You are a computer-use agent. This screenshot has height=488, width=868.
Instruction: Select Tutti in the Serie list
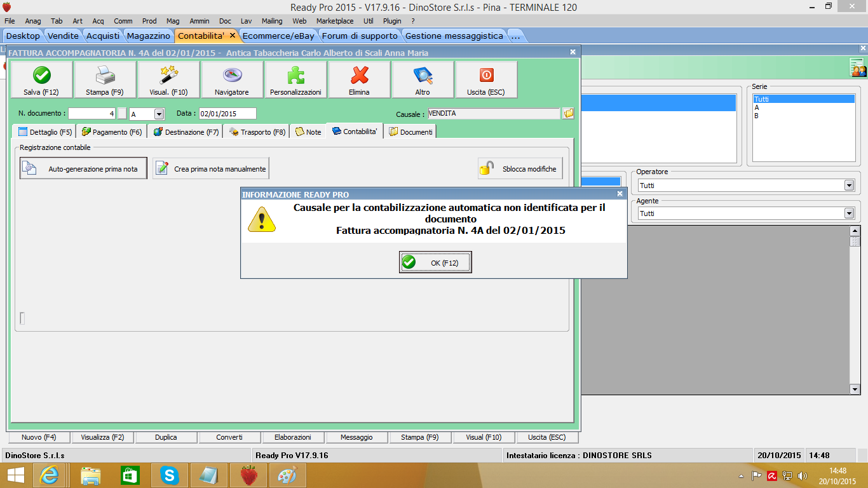804,99
